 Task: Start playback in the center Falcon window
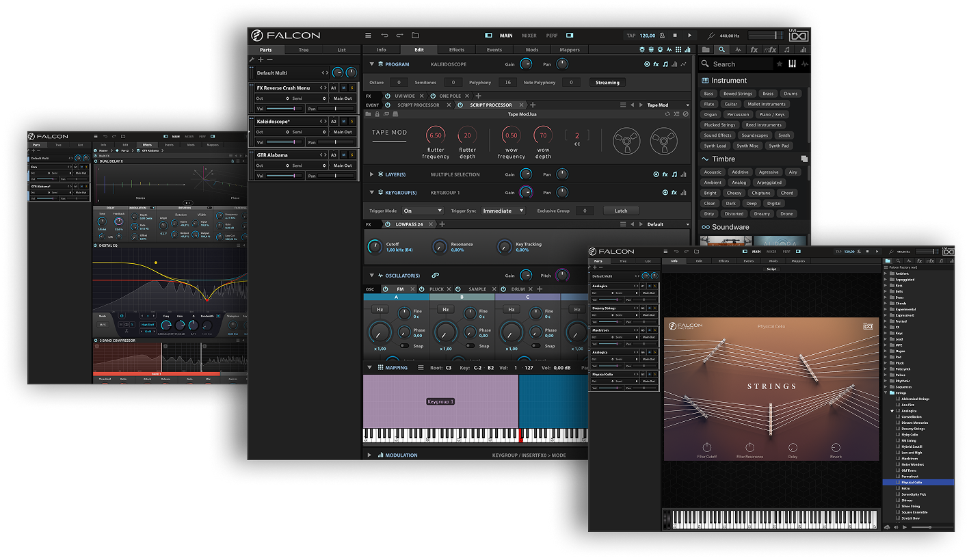pyautogui.click(x=689, y=36)
